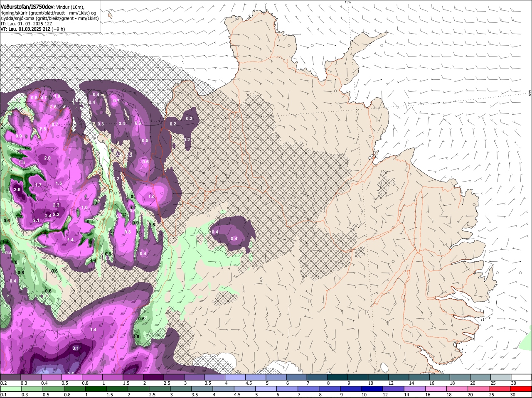
Task: Click the white upper legend swatch after 30
Action: point(522,377)
